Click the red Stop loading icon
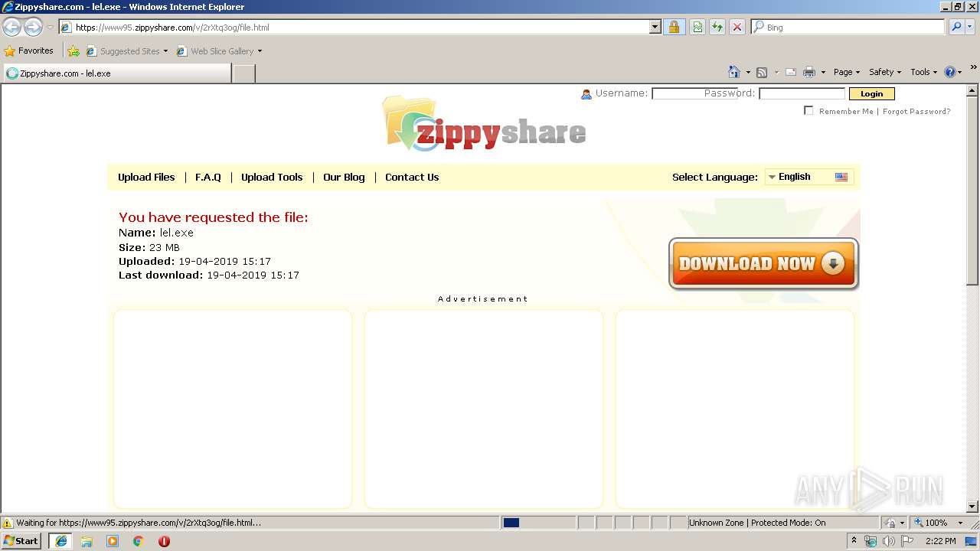This screenshot has width=980, height=551. pos(737,28)
